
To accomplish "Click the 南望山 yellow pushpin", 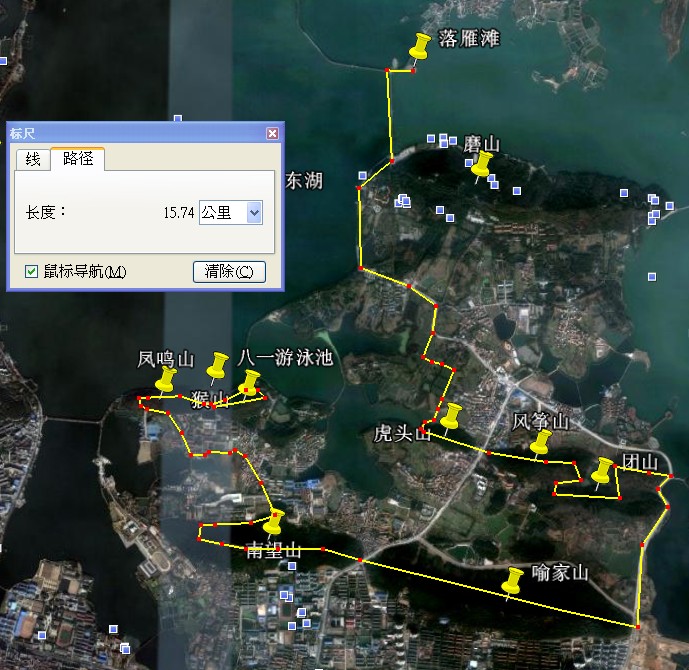I will (274, 522).
